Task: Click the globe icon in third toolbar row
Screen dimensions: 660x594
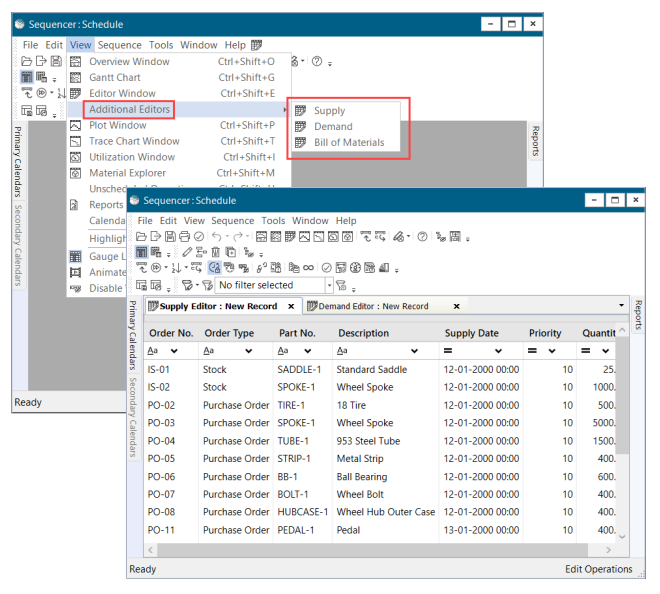Action: (355, 268)
